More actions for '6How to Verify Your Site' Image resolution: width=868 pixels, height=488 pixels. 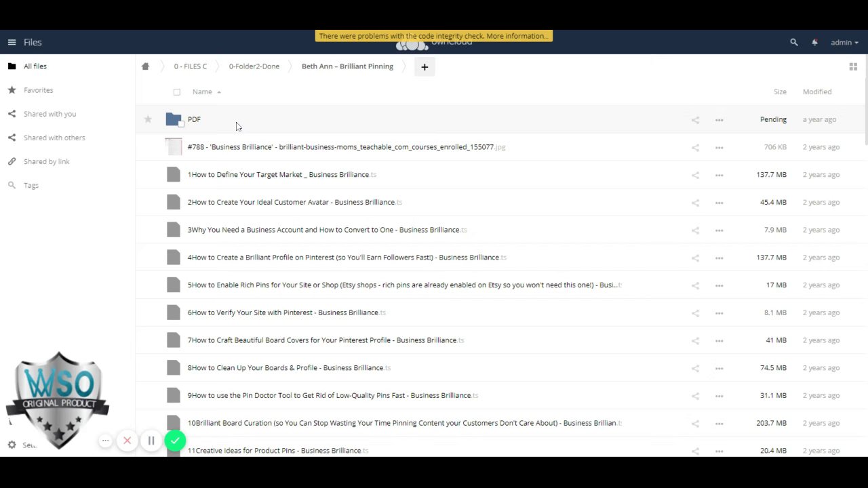point(719,313)
